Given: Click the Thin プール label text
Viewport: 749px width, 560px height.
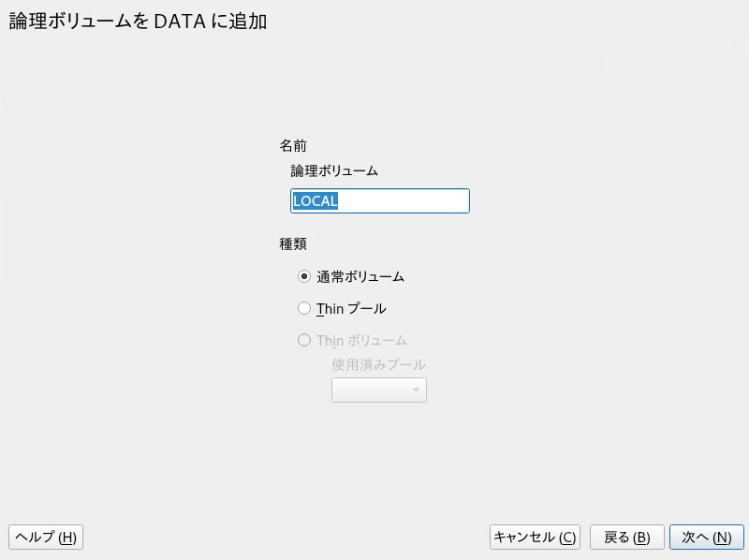Looking at the screenshot, I should point(351,309).
